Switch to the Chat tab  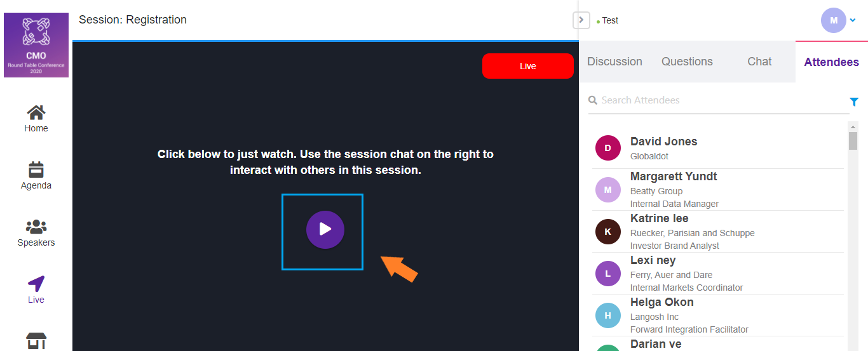tap(759, 62)
